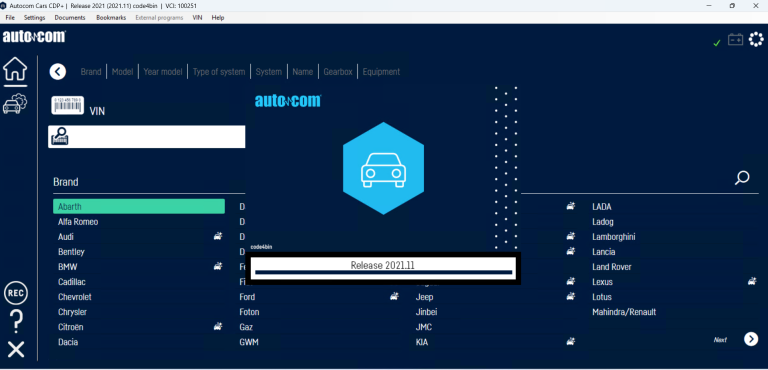This screenshot has width=768, height=370.
Task: Select Ladog brand
Action: (602, 222)
